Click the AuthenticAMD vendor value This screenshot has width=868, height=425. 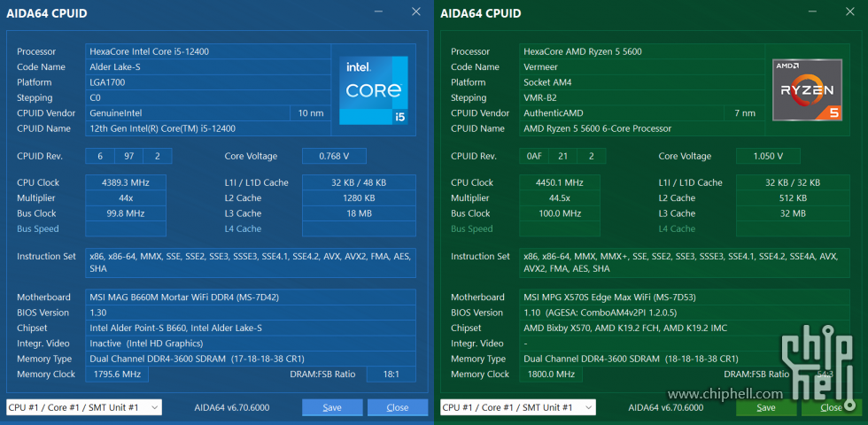[622, 113]
